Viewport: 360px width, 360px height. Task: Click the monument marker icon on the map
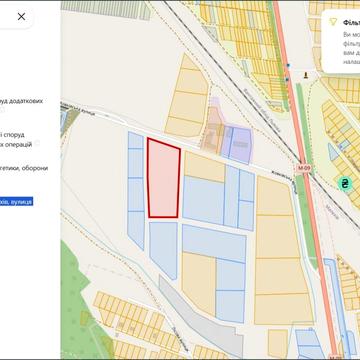pyautogui.click(x=306, y=75)
